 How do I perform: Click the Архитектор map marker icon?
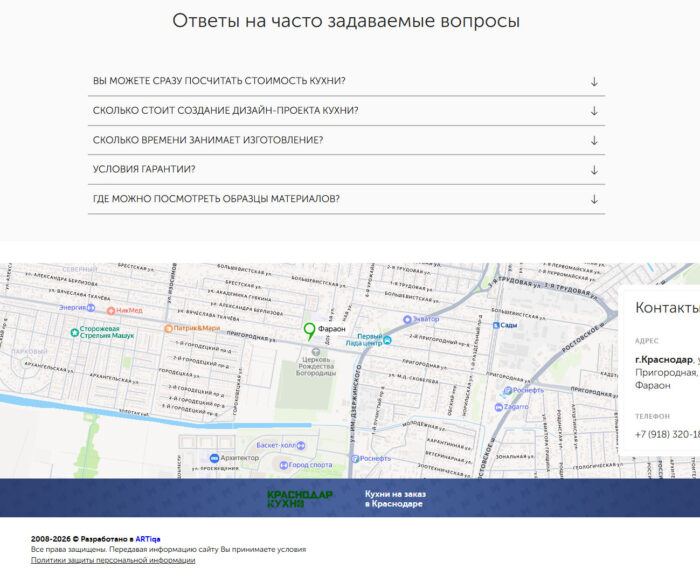tap(213, 458)
